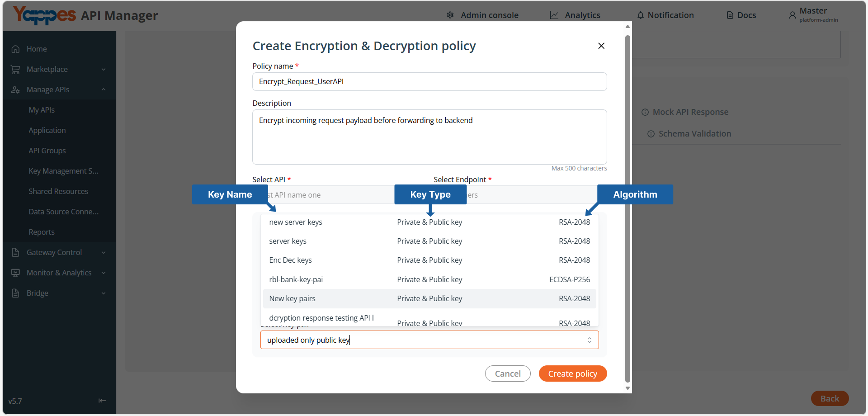The width and height of the screenshot is (868, 416).
Task: Click the Schema Validation label
Action: coord(695,134)
